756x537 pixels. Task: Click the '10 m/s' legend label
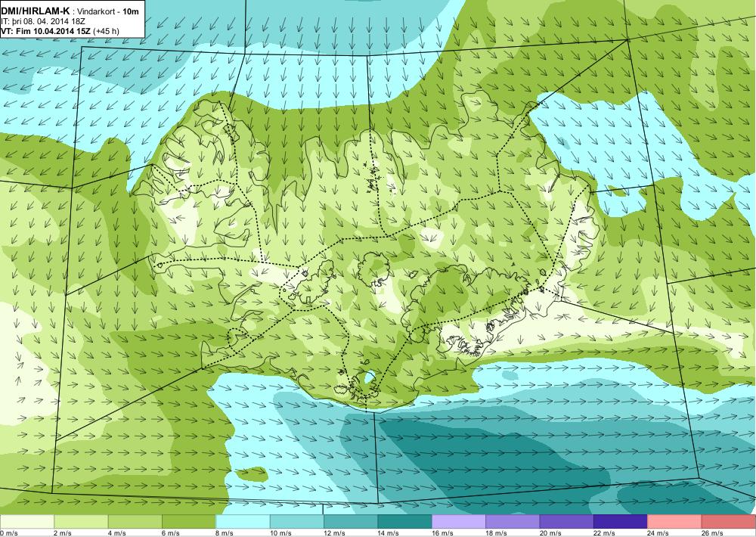[280, 533]
